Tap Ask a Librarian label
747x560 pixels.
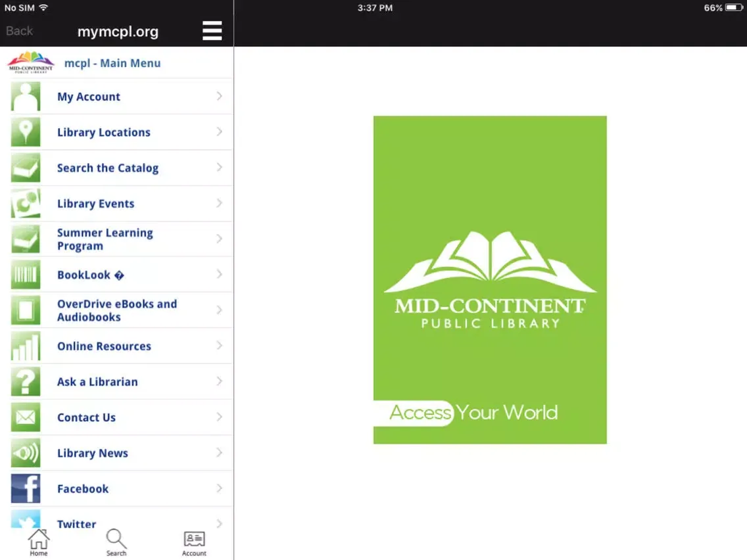[x=98, y=382]
